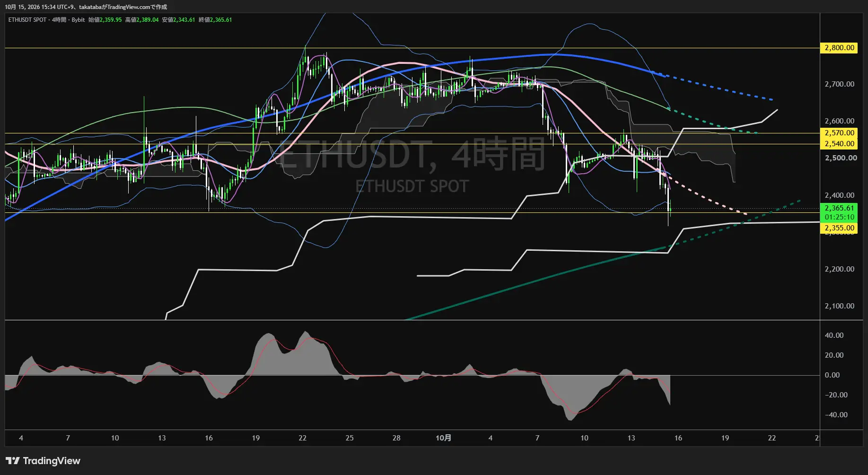Screen dimensions: 868x475
Task: Click the 2,200.00 price axis value
Action: [839, 269]
